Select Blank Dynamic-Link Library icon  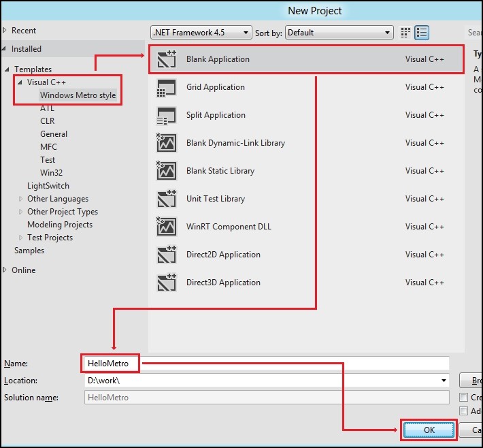(167, 144)
